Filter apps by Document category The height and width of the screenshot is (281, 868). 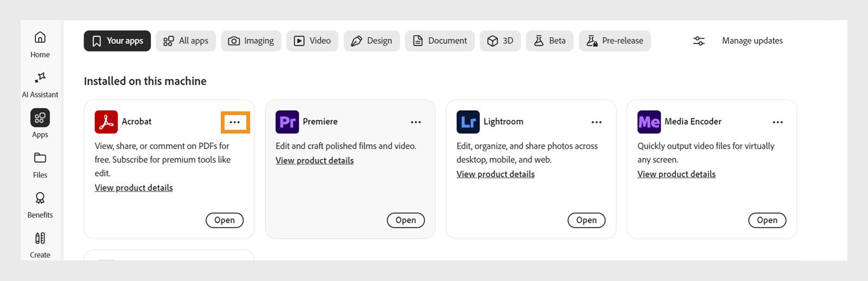[x=440, y=41]
